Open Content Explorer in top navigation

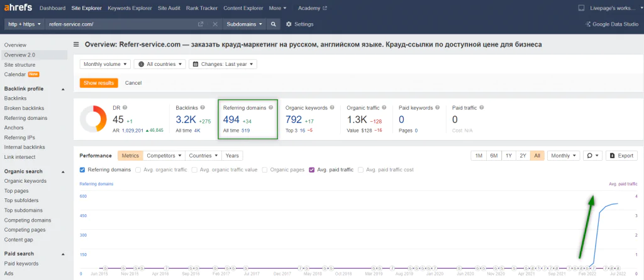pos(243,8)
